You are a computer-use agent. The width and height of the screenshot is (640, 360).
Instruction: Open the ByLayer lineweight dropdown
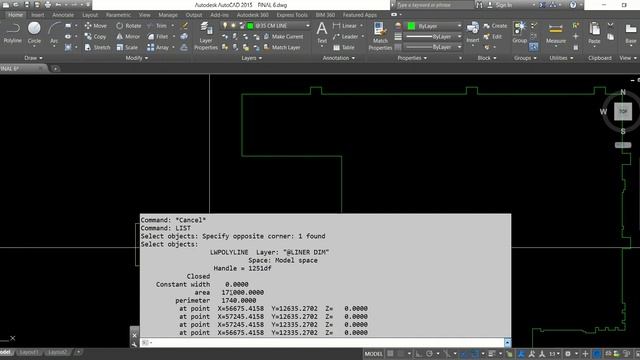[434, 37]
